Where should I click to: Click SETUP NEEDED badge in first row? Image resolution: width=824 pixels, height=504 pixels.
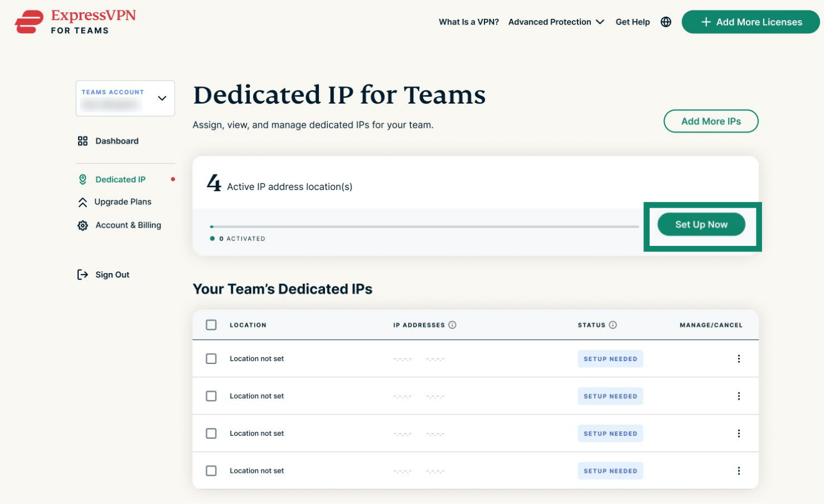coord(610,359)
